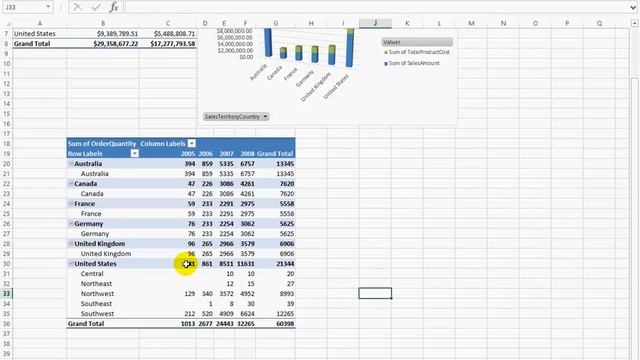This screenshot has height=360, width=640.
Task: Collapse the Germany group
Action: coord(71,223)
